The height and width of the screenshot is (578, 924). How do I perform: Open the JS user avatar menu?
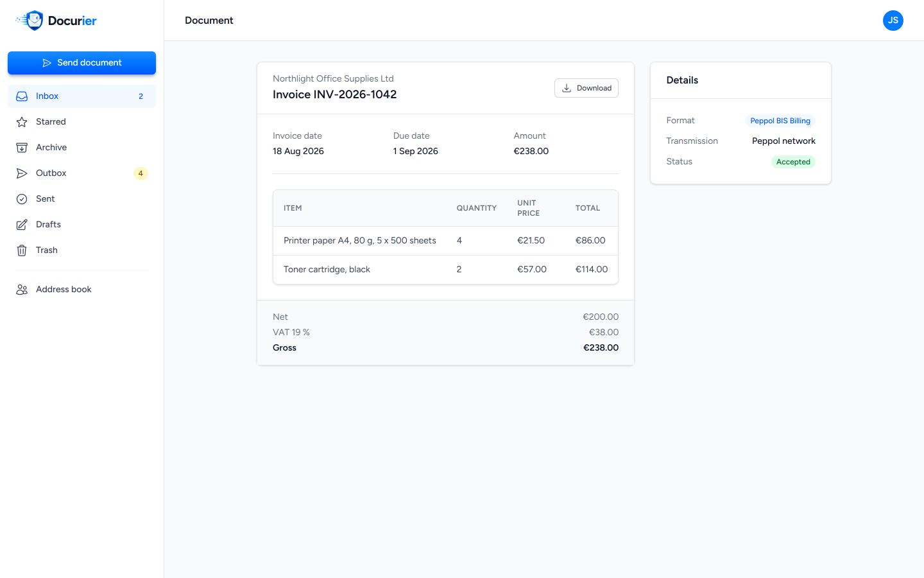[893, 21]
